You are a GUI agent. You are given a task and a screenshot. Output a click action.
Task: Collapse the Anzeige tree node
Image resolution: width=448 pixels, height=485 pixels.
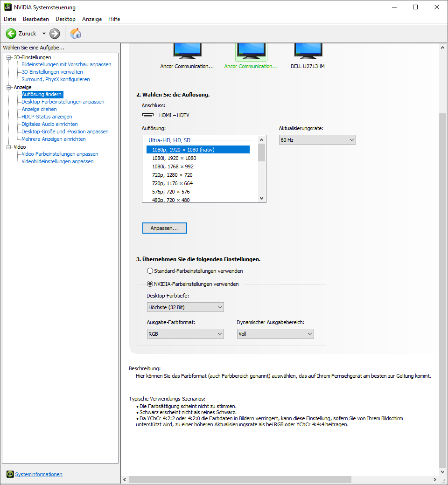(x=9, y=87)
